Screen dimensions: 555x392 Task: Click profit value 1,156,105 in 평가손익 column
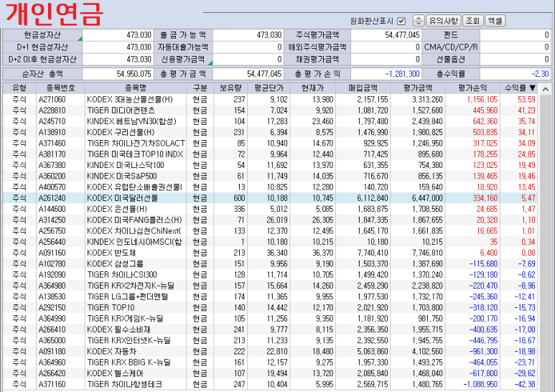click(x=482, y=99)
